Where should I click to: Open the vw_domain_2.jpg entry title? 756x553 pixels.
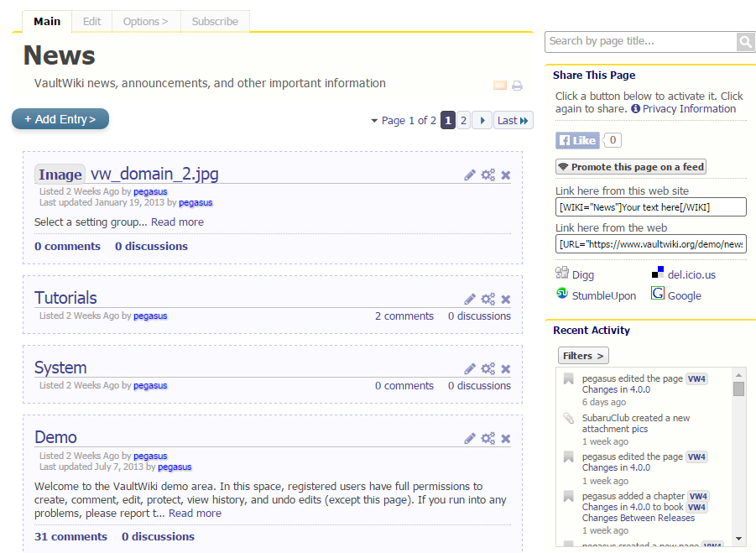tap(154, 174)
